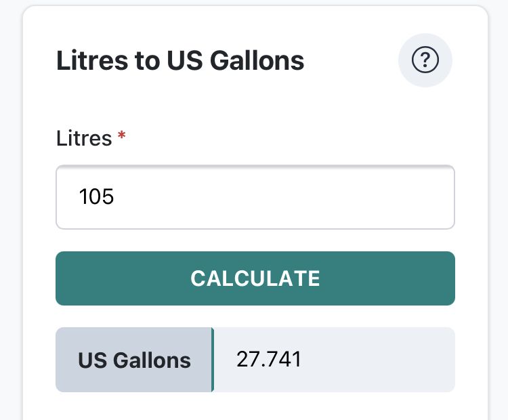Viewport: 508px width, 420px height.
Task: Click the red required asterisk
Action: [122, 137]
